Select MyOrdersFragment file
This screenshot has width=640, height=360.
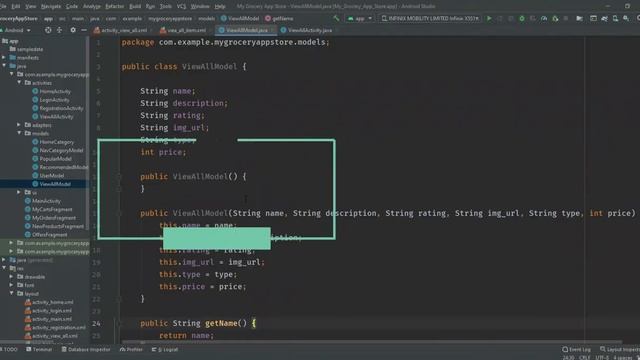pos(50,218)
